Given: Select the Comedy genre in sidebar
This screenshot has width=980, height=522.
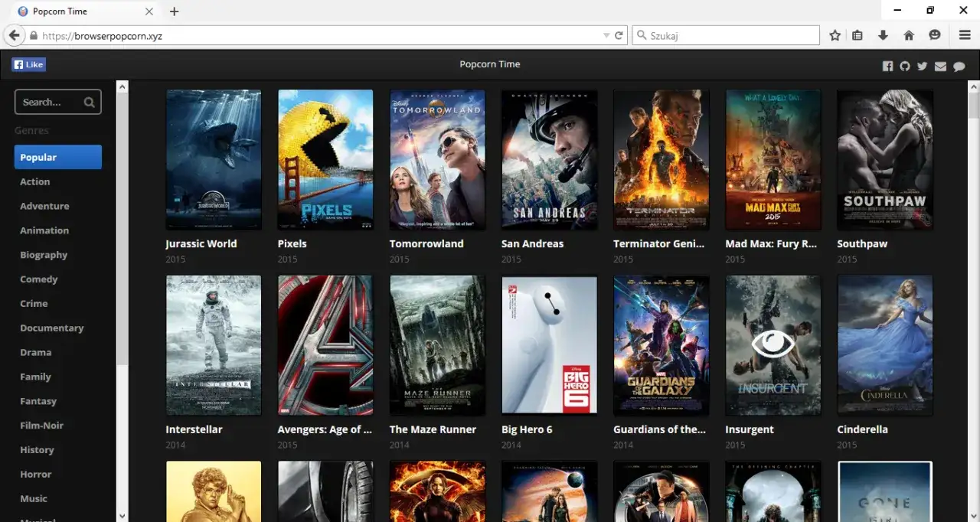Looking at the screenshot, I should [x=39, y=279].
